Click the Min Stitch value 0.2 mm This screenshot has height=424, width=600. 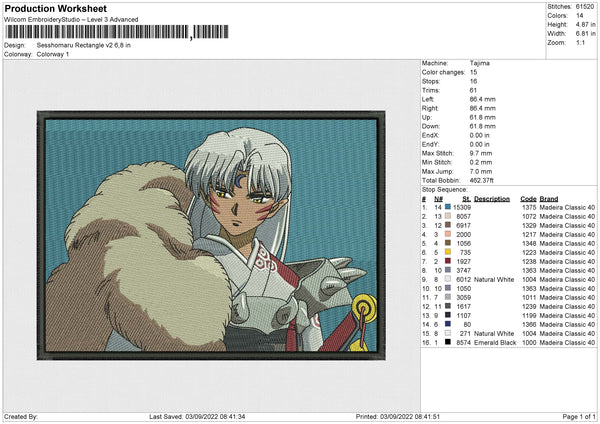point(481,162)
